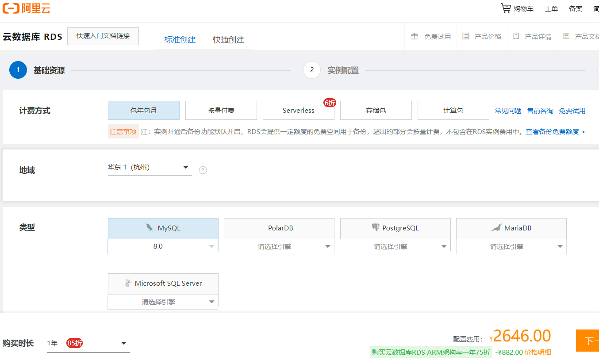
Task: Open 免费试用 in the header bar
Action: click(x=438, y=36)
